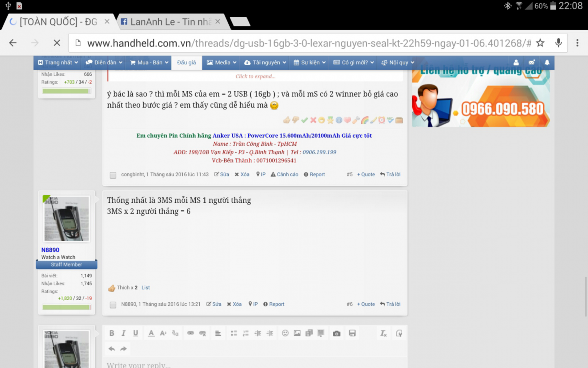
Task: Open the likes List on N8890's post
Action: 145,287
